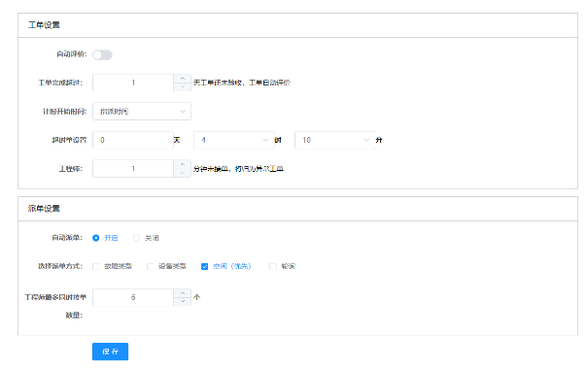Select the 开启 radio for 自动派单
This screenshot has height=369, width=588.
pyautogui.click(x=96, y=238)
